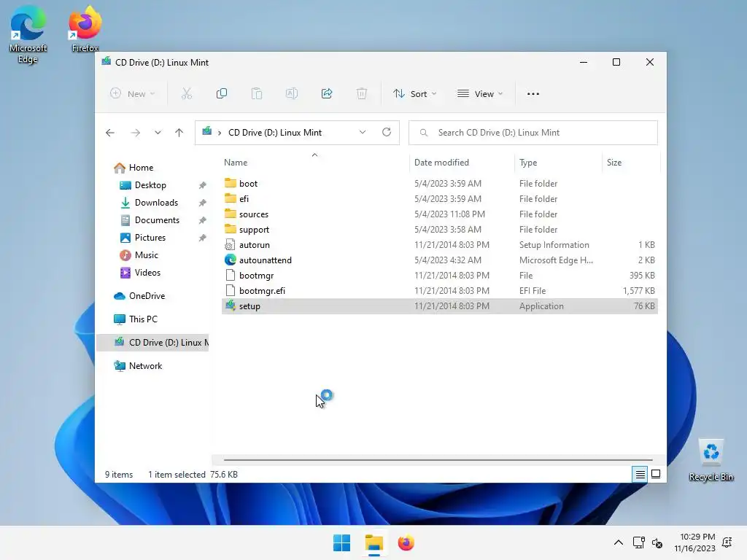
Task: Select This PC in the navigation pane
Action: pos(143,319)
